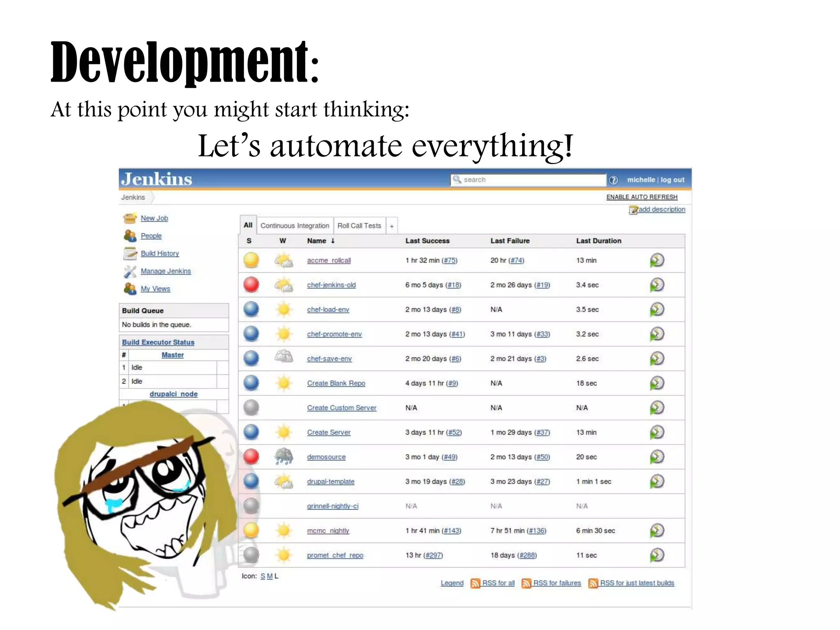Click RSS for failures link
Viewport: 840px width, 630px height.
point(557,583)
